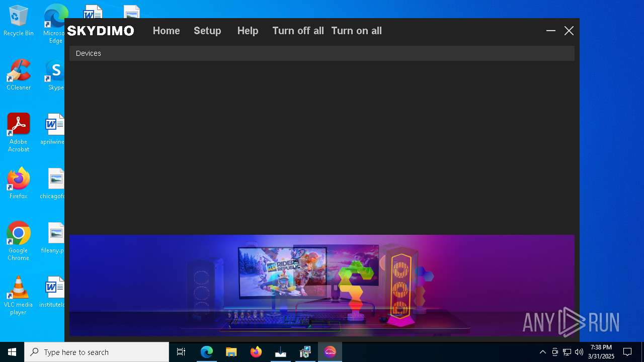
Task: Click the Skydimo taskbar icon
Action: click(330, 352)
